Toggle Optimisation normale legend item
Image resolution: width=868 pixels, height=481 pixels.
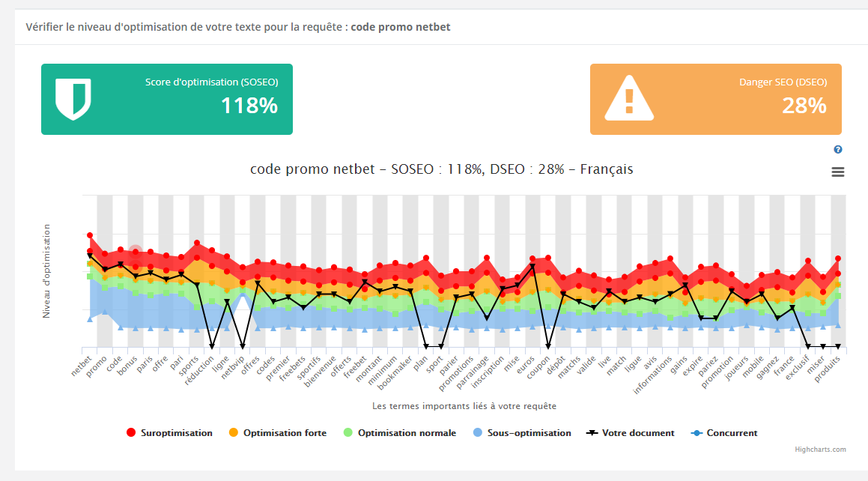406,433
